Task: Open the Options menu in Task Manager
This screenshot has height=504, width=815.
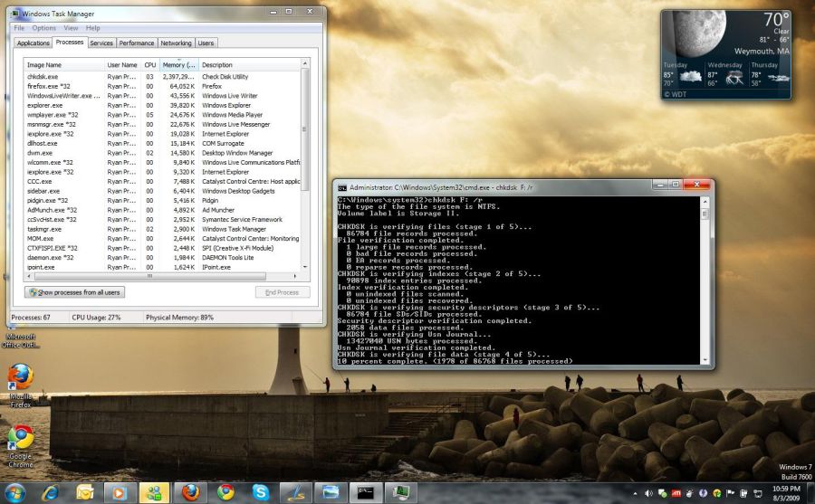Action: click(43, 28)
